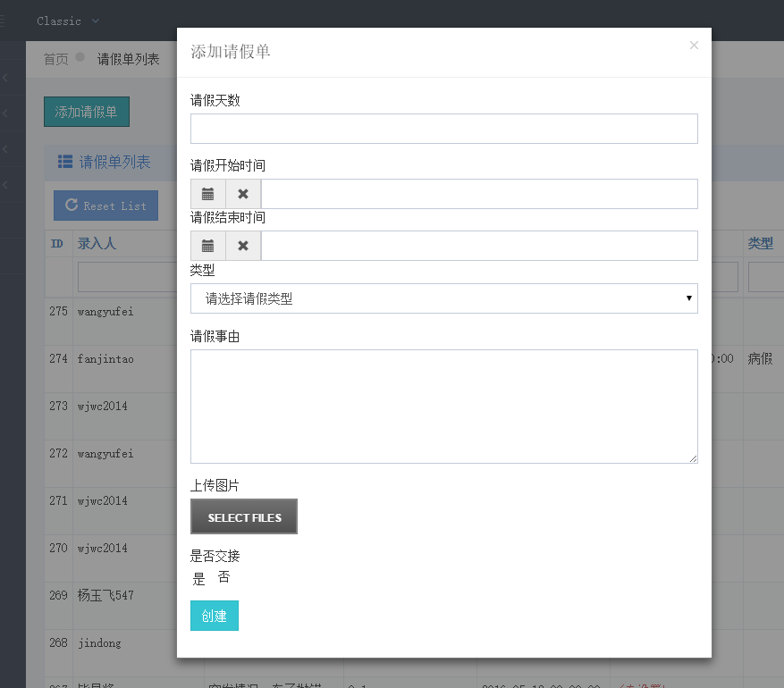Select 否 for 是否交接
Viewport: 784px width, 688px height.
point(223,577)
